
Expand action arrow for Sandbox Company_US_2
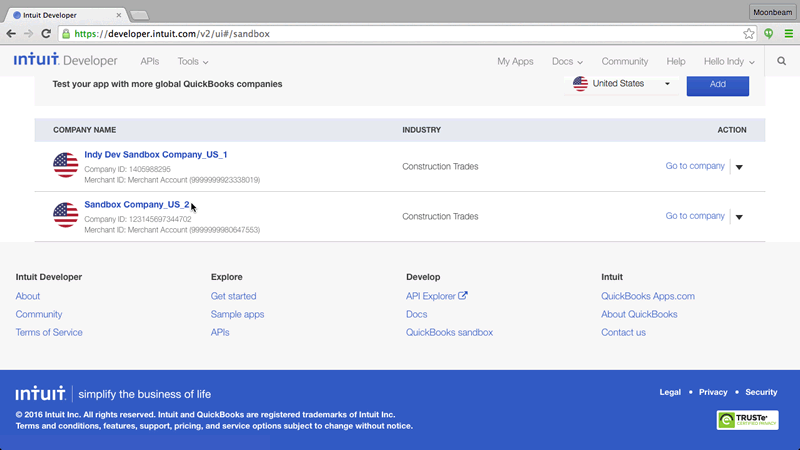tap(739, 217)
